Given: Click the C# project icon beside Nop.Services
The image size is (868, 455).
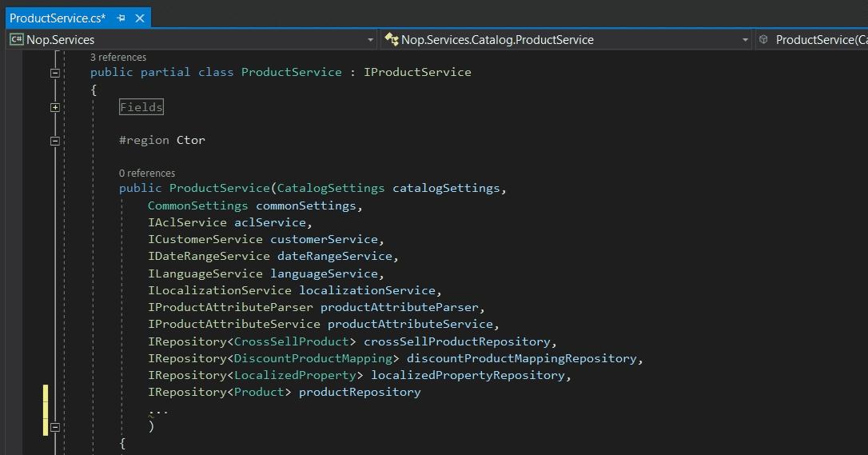Looking at the screenshot, I should (x=17, y=39).
